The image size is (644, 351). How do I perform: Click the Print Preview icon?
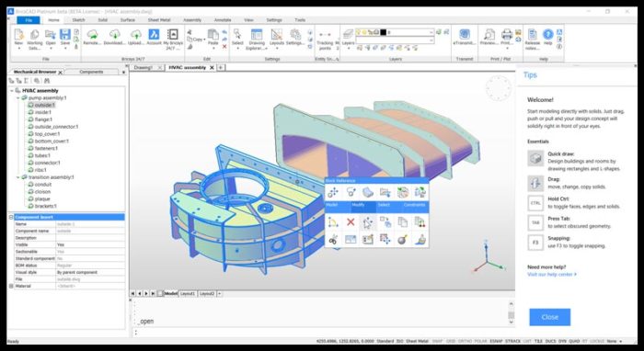(x=489, y=34)
